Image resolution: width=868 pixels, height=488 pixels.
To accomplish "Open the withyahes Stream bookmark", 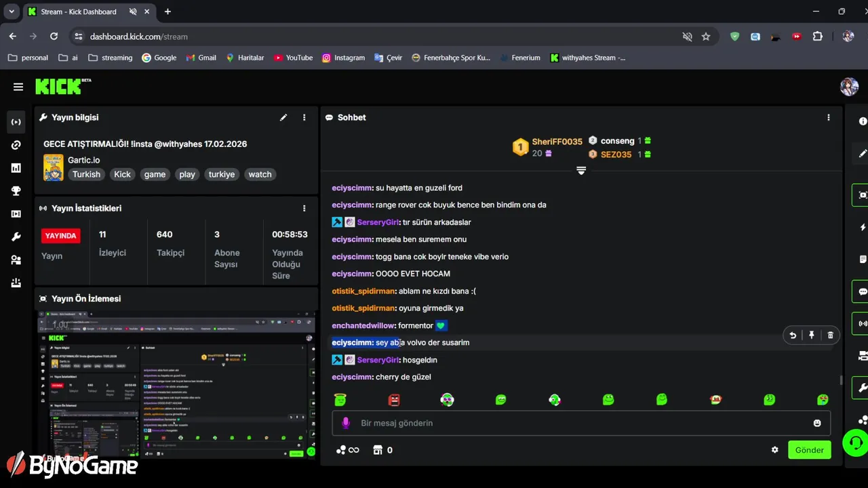I will pos(588,58).
